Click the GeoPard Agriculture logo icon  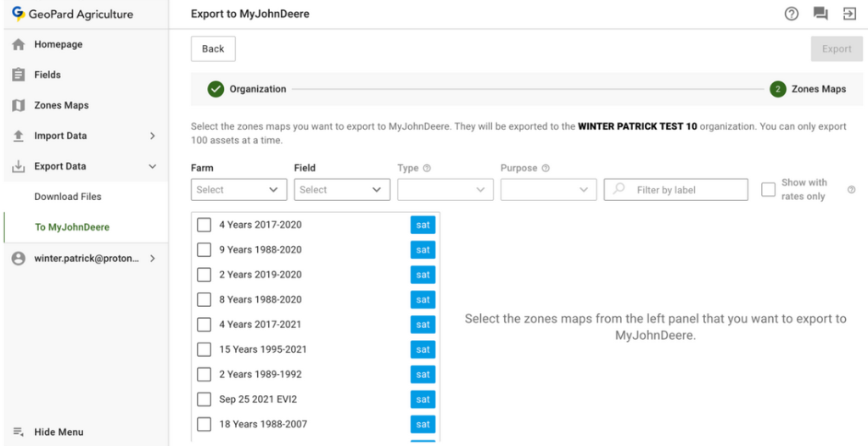coord(17,14)
